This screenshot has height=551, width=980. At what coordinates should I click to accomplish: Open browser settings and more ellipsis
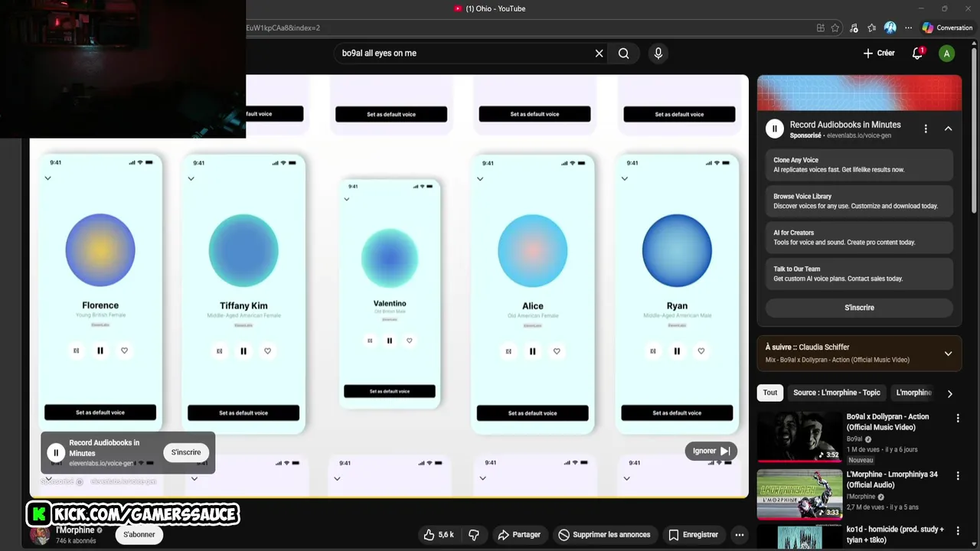(909, 28)
